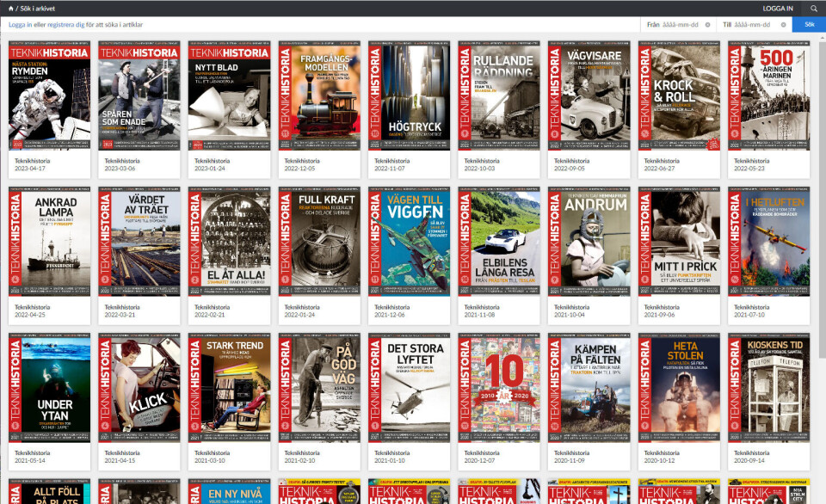Click the 'Sök i arkivet' breadcrumb
826x504 pixels.
37,9
